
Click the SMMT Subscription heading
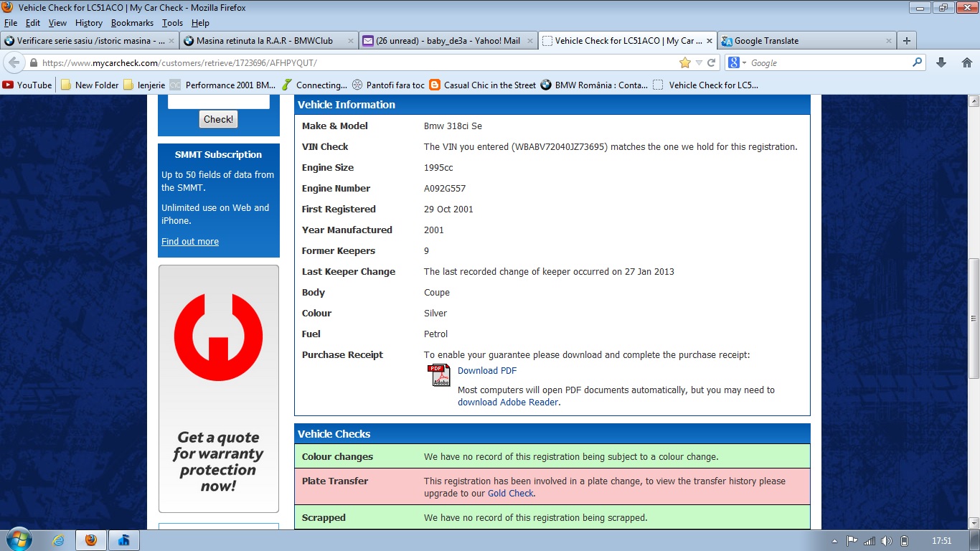click(218, 155)
